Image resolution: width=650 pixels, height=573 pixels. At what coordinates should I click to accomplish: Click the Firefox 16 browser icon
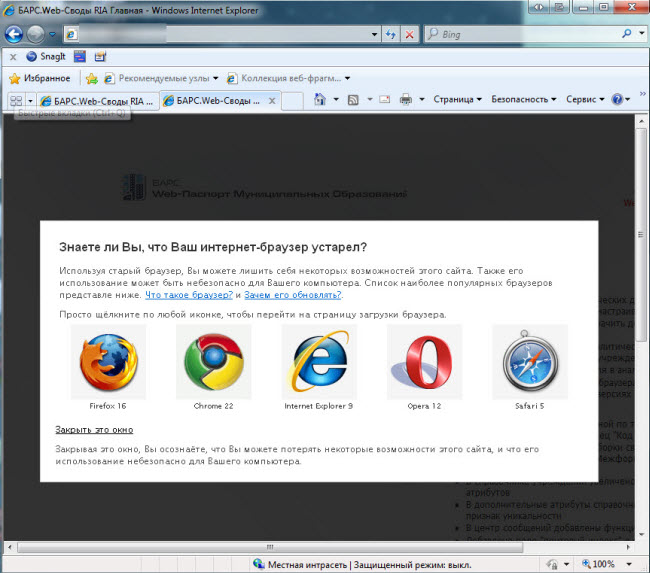(x=108, y=362)
